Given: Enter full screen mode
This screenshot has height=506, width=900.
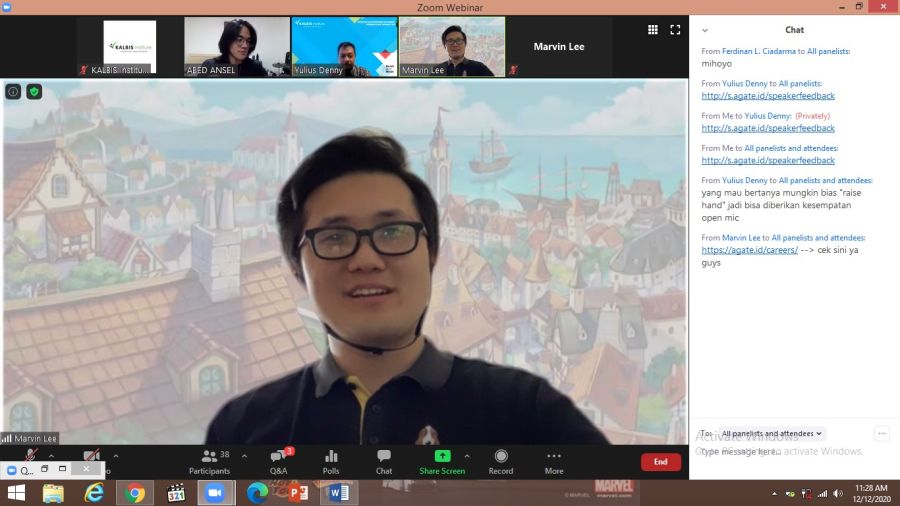Looking at the screenshot, I should 675,30.
